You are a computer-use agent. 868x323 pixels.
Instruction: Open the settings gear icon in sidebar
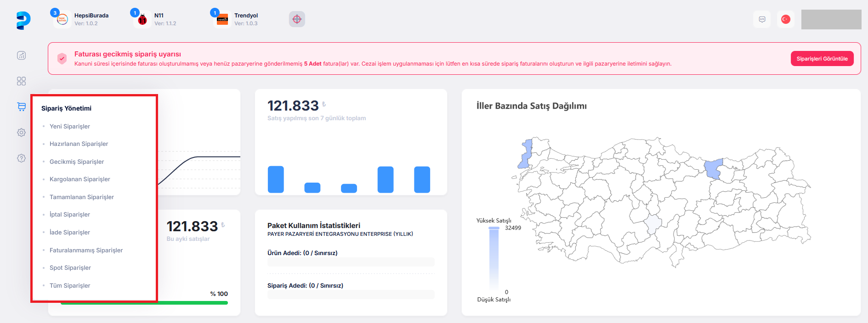point(21,133)
